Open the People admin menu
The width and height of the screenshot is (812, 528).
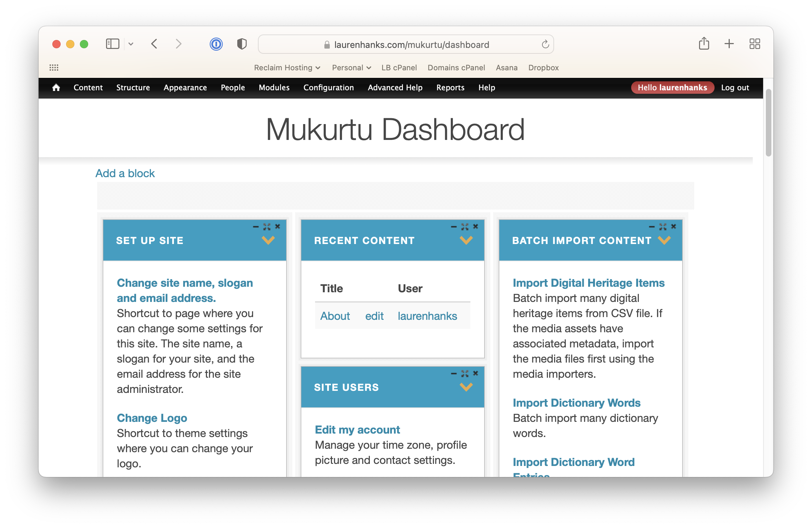[233, 88]
